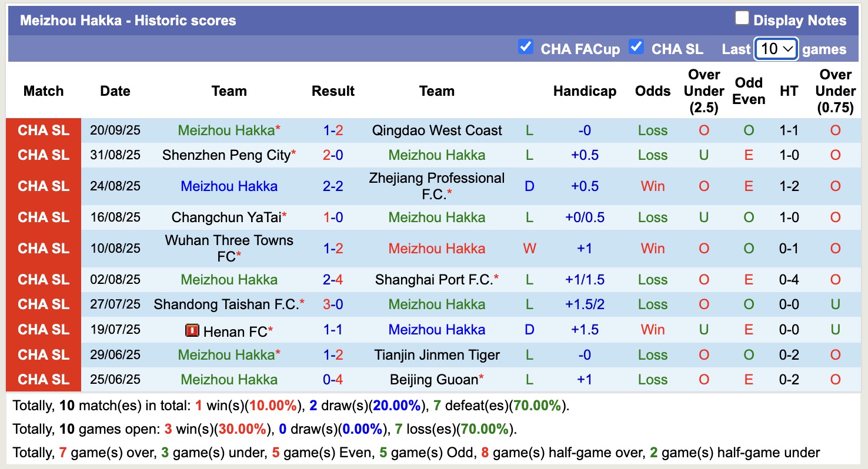The image size is (868, 469).
Task: Uncheck the CHA SL filter
Action: 636,48
